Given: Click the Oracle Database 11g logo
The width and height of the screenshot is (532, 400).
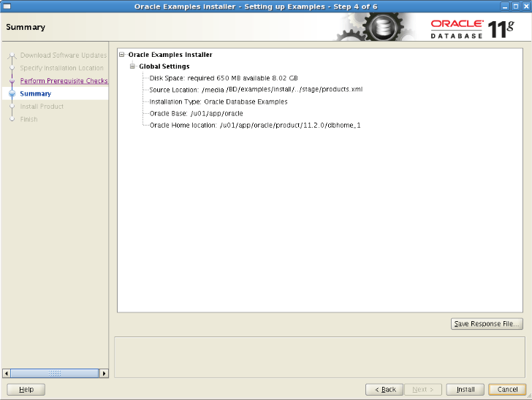Looking at the screenshot, I should click(472, 29).
